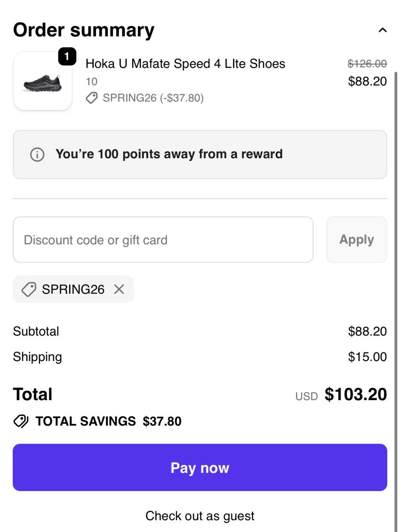Focus the Discount code or gift card field
The height and width of the screenshot is (532, 400).
click(163, 240)
